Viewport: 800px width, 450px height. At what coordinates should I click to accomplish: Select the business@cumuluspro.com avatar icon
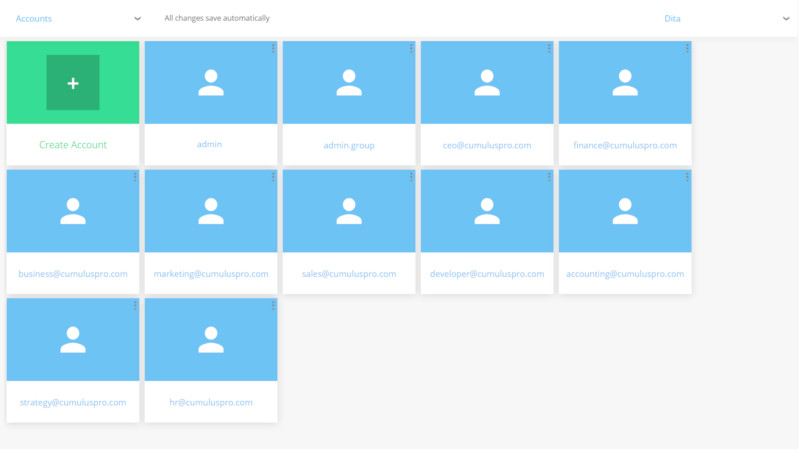point(73,211)
